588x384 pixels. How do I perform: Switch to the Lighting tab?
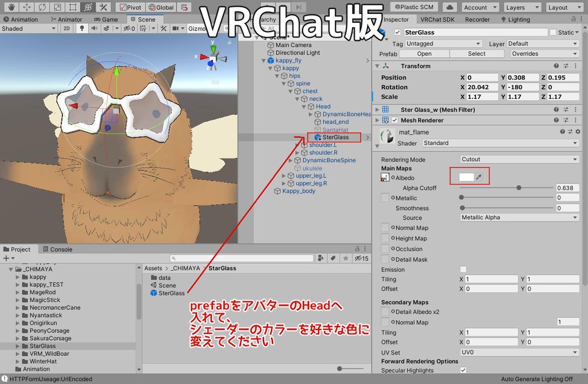tap(516, 20)
